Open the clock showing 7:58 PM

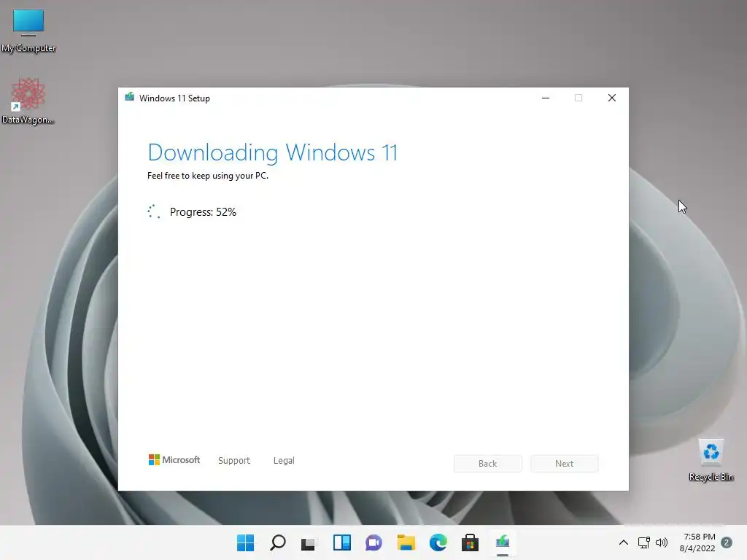[x=697, y=542]
